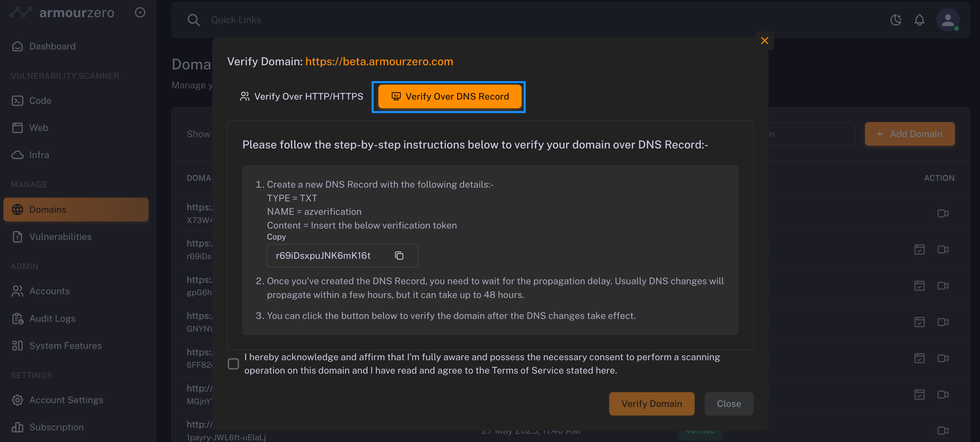The width and height of the screenshot is (980, 442).
Task: Open the beta.armourzero.com domain link
Action: tap(379, 62)
